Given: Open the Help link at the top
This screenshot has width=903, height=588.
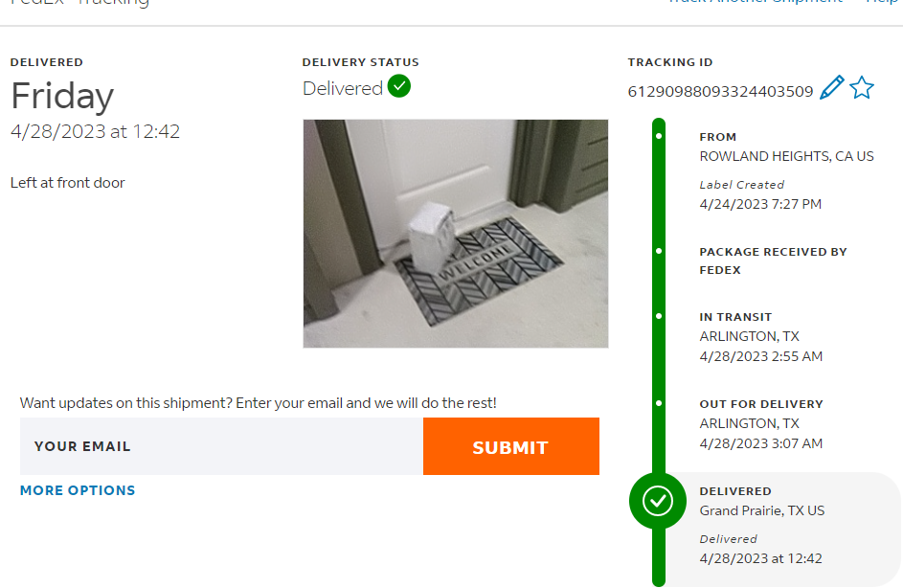Looking at the screenshot, I should [x=881, y=3].
